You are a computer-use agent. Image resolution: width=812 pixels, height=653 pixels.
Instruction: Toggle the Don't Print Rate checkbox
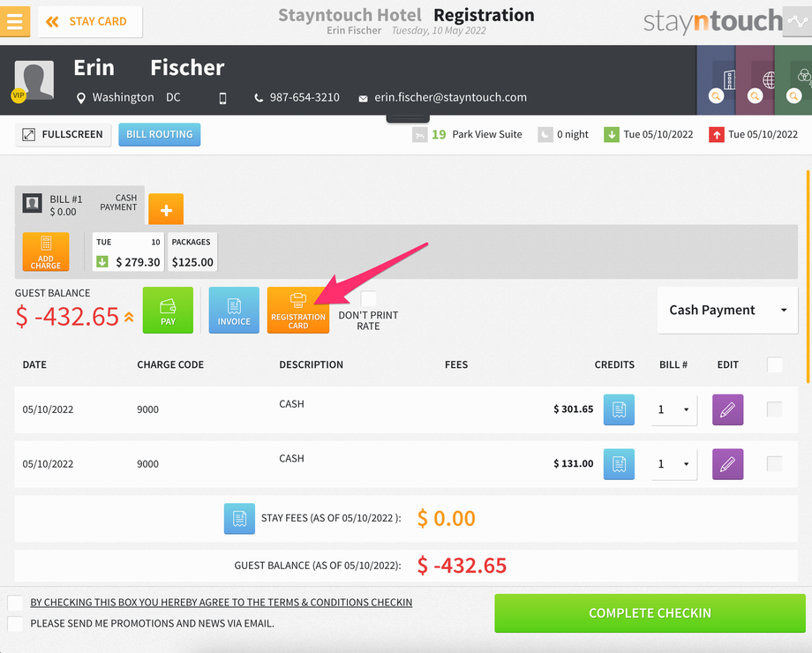[368, 298]
